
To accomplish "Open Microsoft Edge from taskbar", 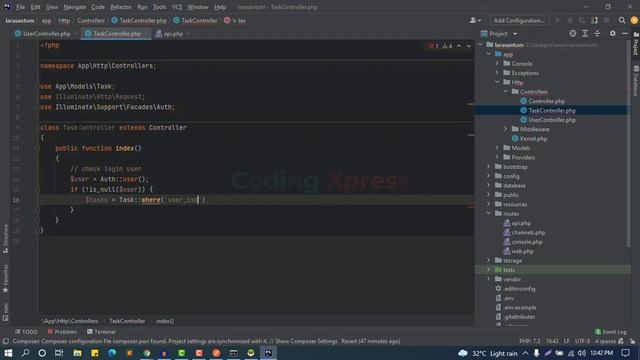I will pyautogui.click(x=112, y=353).
